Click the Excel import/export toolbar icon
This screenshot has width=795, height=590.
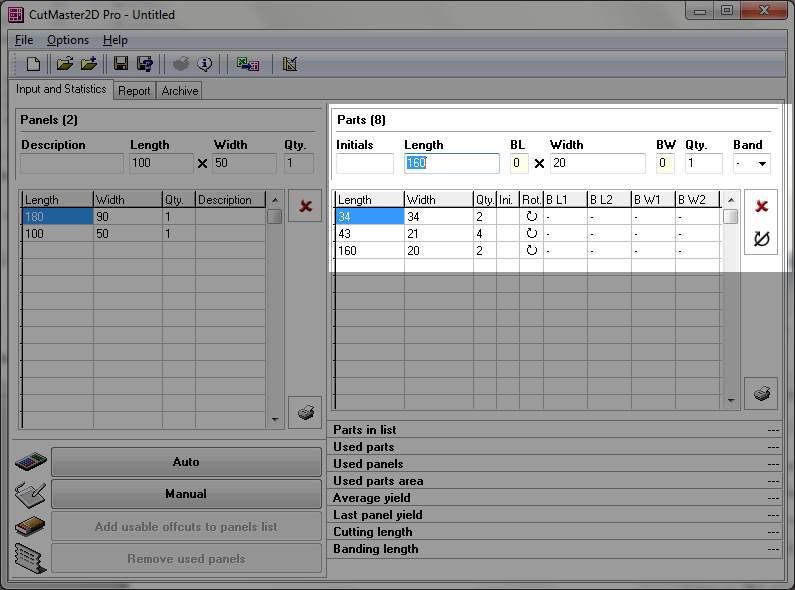247,64
